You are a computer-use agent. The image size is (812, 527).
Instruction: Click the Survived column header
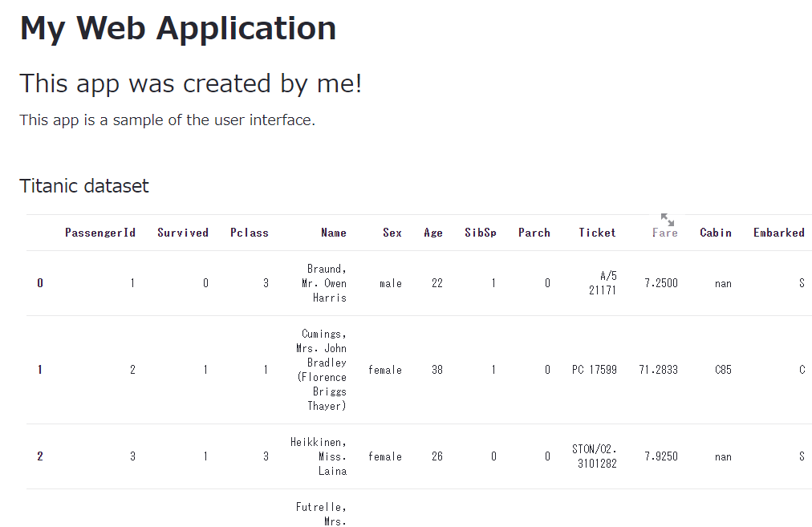point(183,233)
